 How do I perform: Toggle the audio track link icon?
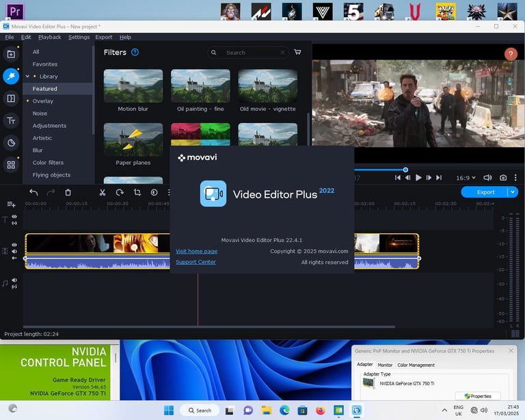(x=14, y=287)
